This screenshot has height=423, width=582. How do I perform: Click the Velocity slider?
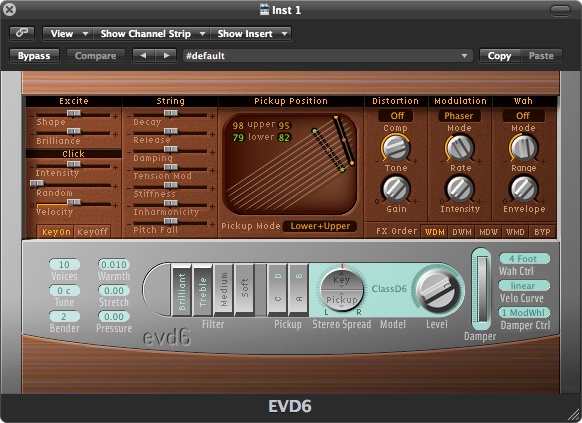(x=73, y=202)
